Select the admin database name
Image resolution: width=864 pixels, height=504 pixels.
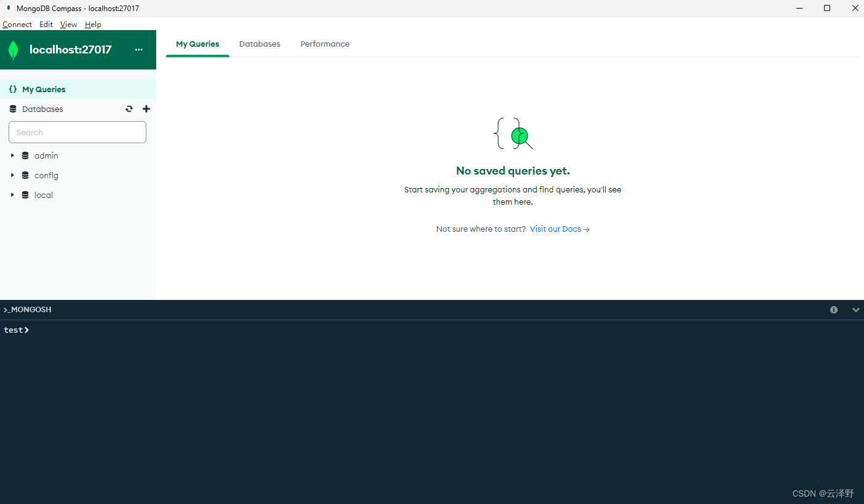coord(46,156)
